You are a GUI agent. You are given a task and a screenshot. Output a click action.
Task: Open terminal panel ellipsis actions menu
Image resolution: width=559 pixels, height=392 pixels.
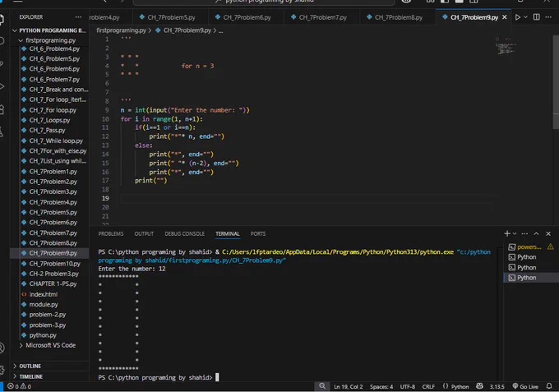click(524, 233)
